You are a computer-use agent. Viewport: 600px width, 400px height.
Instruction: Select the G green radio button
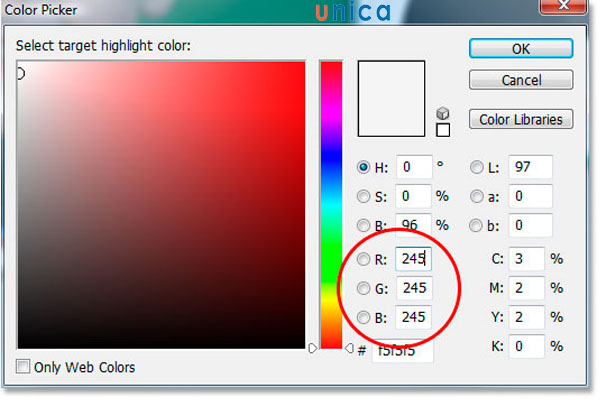coord(363,288)
